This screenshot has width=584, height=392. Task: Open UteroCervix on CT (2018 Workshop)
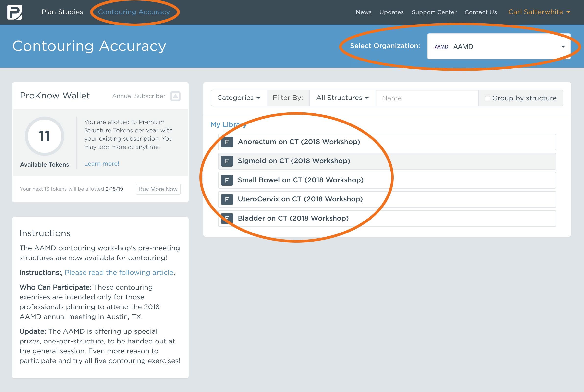point(387,199)
